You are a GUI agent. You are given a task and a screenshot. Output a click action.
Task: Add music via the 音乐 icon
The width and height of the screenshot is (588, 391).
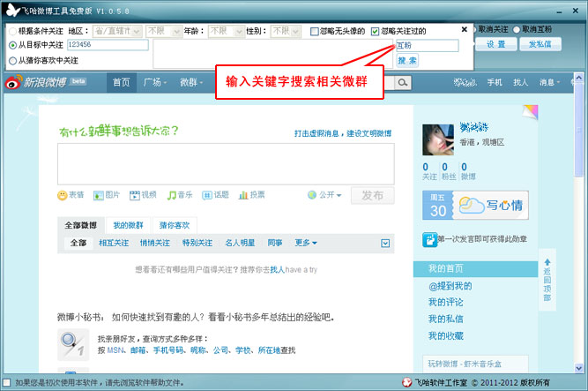pyautogui.click(x=171, y=195)
